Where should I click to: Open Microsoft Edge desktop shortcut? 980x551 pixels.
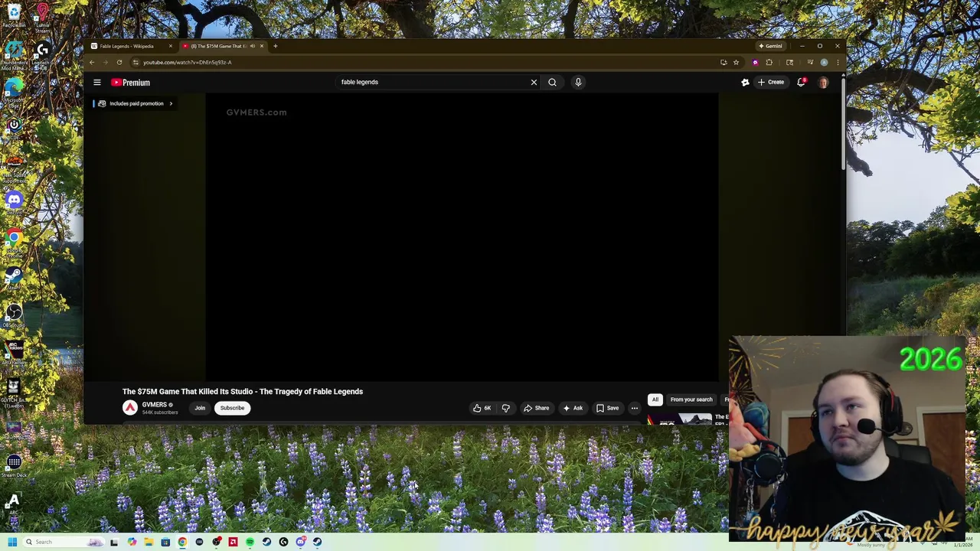click(x=14, y=92)
